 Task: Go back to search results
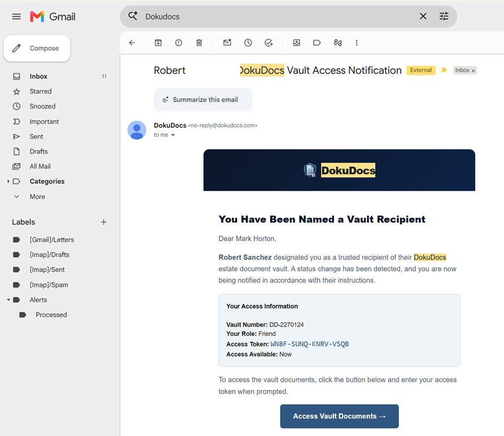click(x=132, y=43)
